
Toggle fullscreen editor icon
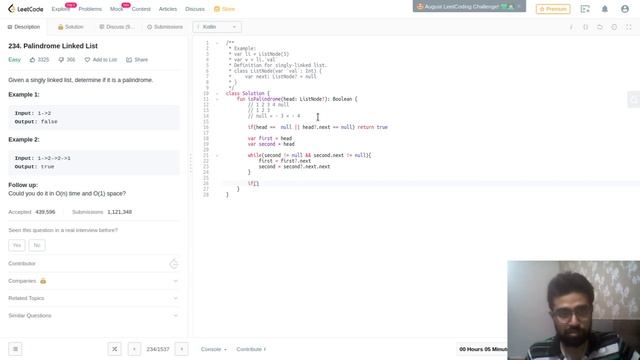629,27
